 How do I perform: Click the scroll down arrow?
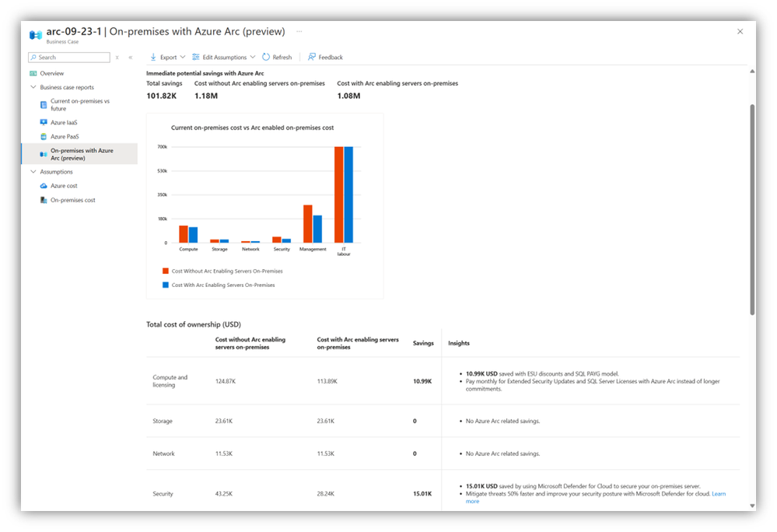click(x=752, y=506)
